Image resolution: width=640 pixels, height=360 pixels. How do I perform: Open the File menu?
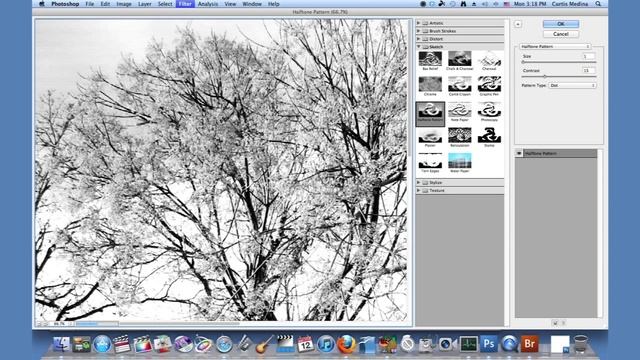point(89,4)
